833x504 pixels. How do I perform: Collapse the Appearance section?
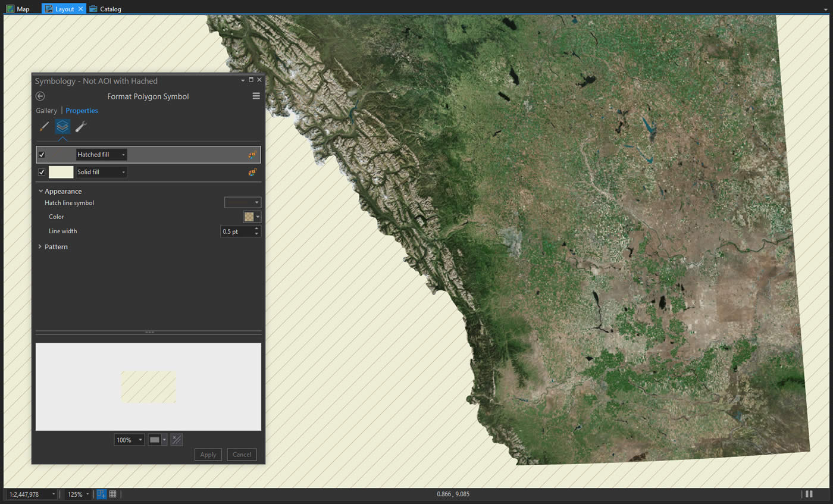point(40,191)
